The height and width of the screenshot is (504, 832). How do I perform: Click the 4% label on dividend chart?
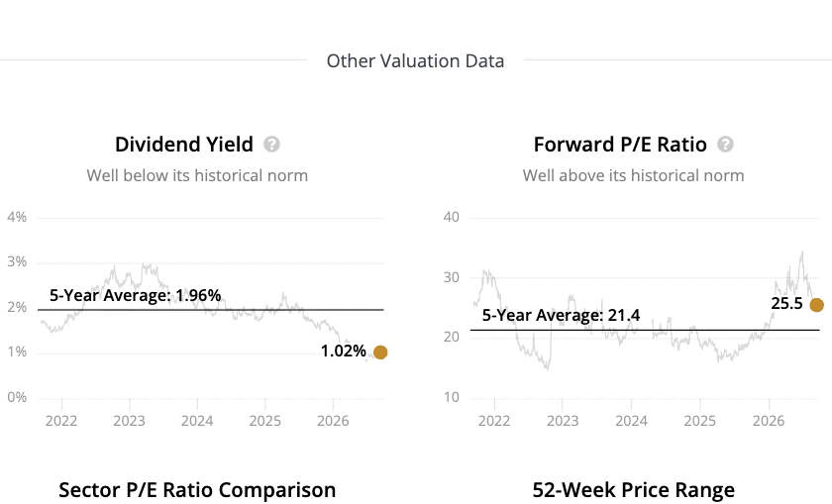[x=17, y=217]
